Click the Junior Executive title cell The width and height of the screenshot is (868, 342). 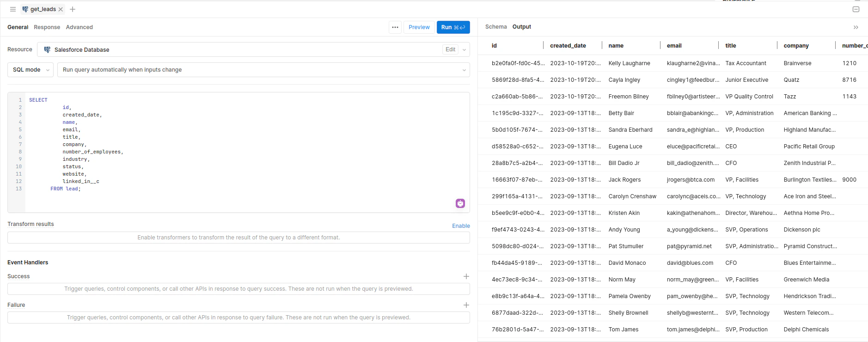tap(747, 80)
